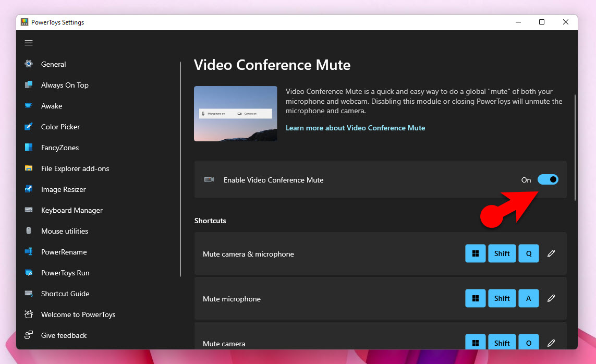Click the Welcome to PowerToys icon
Screen dimensions: 596x364
coord(29,314)
